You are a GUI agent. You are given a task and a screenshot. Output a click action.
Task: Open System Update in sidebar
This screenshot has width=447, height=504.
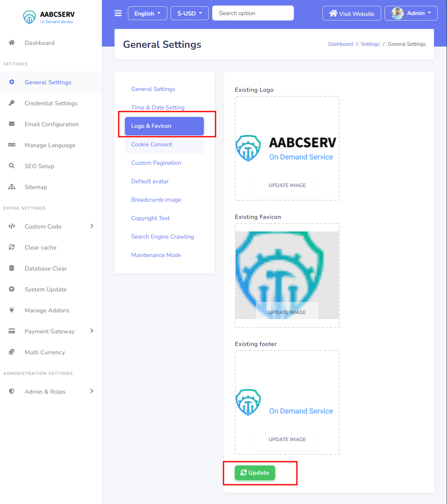pos(51,289)
